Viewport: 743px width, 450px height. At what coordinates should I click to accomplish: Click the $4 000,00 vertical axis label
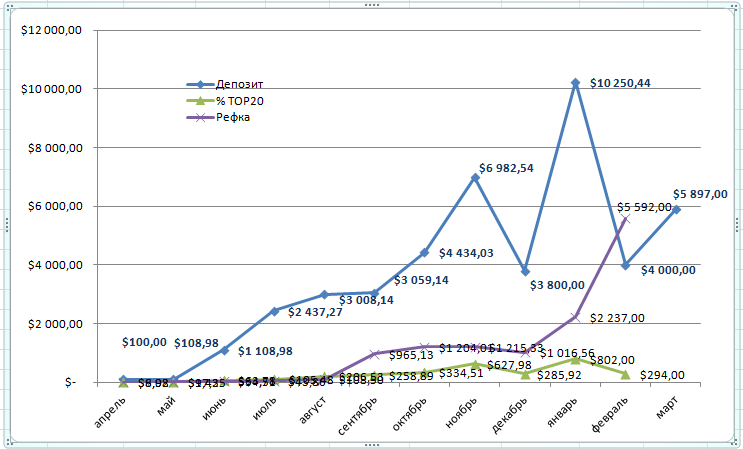pyautogui.click(x=54, y=265)
